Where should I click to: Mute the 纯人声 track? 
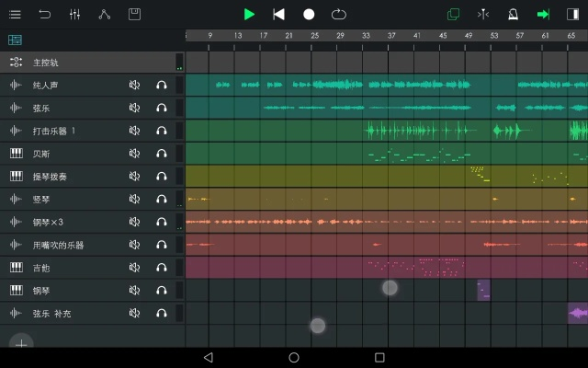coord(134,85)
